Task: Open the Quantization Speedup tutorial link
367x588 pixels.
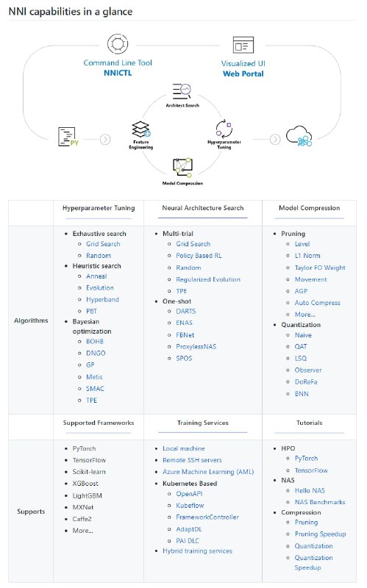Action: pos(313,562)
